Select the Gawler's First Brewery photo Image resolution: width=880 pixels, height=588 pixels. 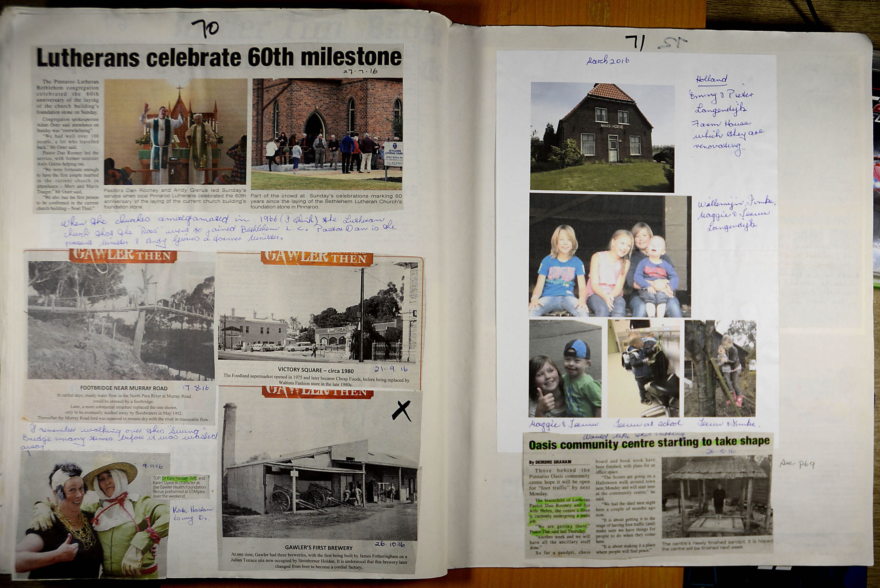click(x=320, y=472)
